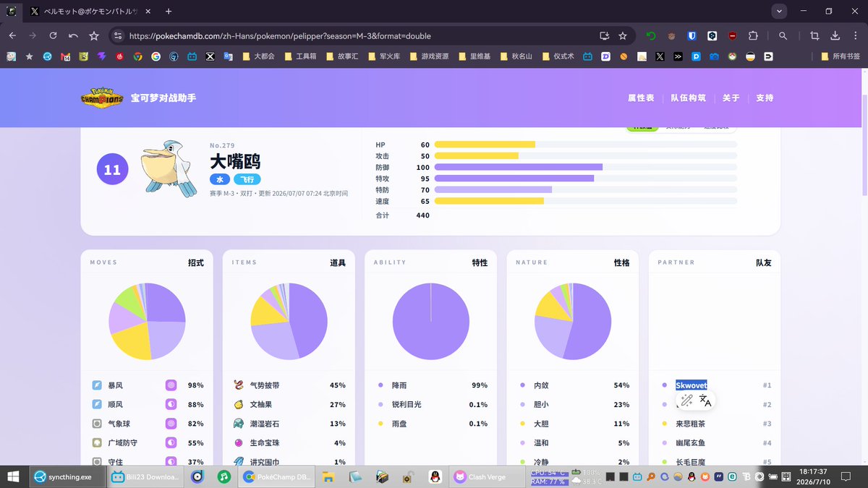Open the browser extensions puzzle icon
This screenshot has height=488, width=868.
(753, 35)
